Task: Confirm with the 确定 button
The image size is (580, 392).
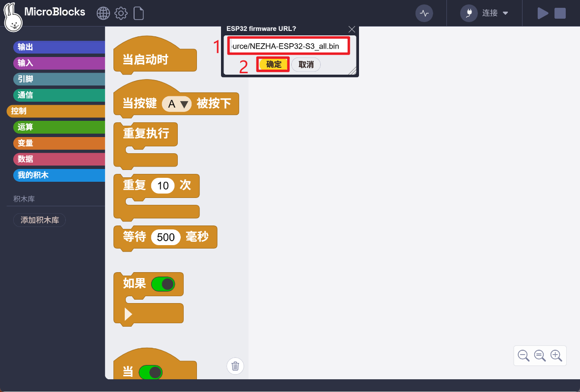Action: point(274,64)
